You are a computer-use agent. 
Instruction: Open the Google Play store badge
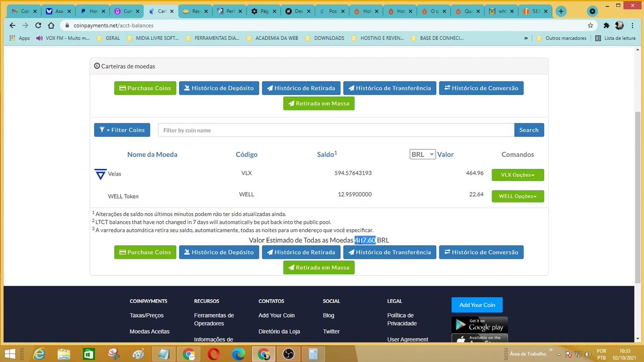479,324
